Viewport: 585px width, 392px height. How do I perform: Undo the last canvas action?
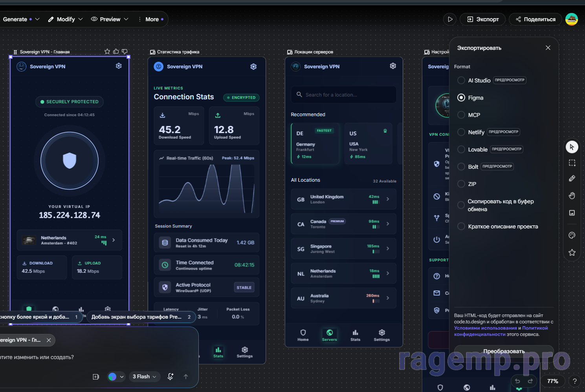[x=517, y=381]
